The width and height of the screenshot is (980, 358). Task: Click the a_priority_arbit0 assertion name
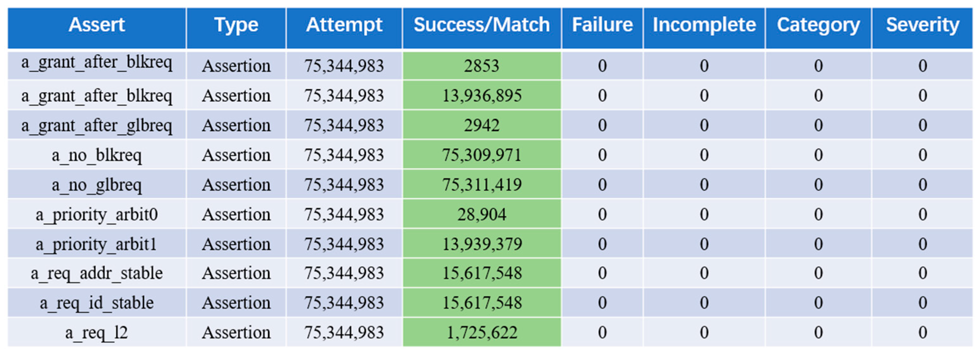pos(97,214)
